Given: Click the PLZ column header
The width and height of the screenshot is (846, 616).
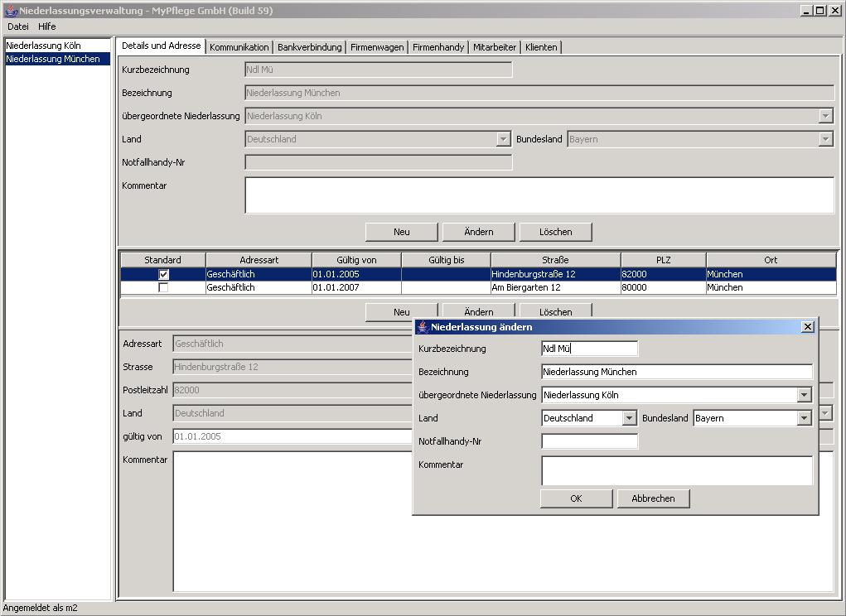Looking at the screenshot, I should 664,260.
